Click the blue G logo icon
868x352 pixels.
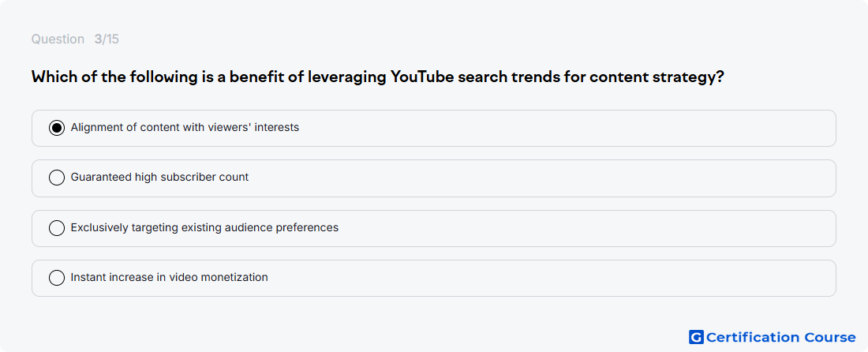click(696, 337)
